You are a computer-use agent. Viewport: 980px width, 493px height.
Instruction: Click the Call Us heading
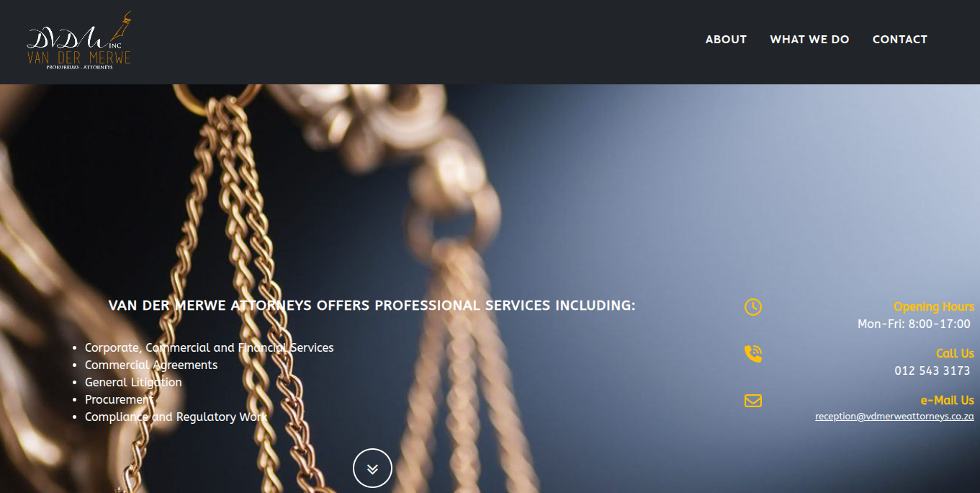coord(955,353)
